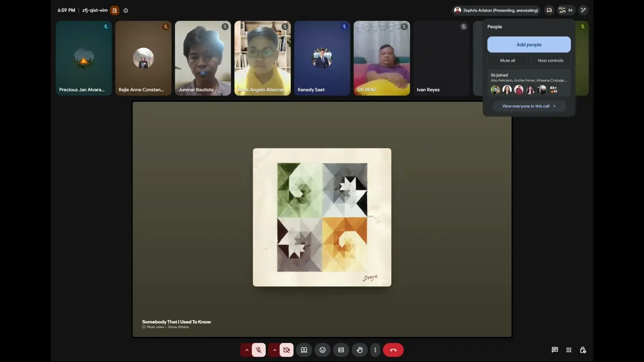
Task: Click Kenedy Saet's circular profile avatar
Action: (x=322, y=58)
